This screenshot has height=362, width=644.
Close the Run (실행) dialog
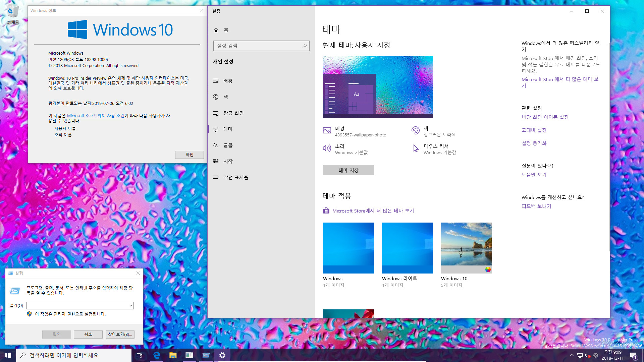click(x=138, y=274)
